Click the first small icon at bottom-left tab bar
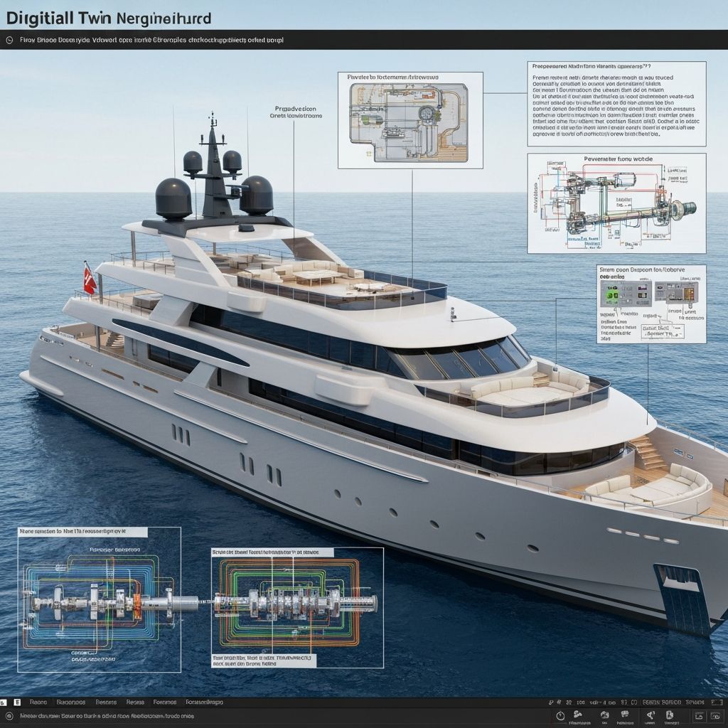728x728 pixels. (4, 702)
